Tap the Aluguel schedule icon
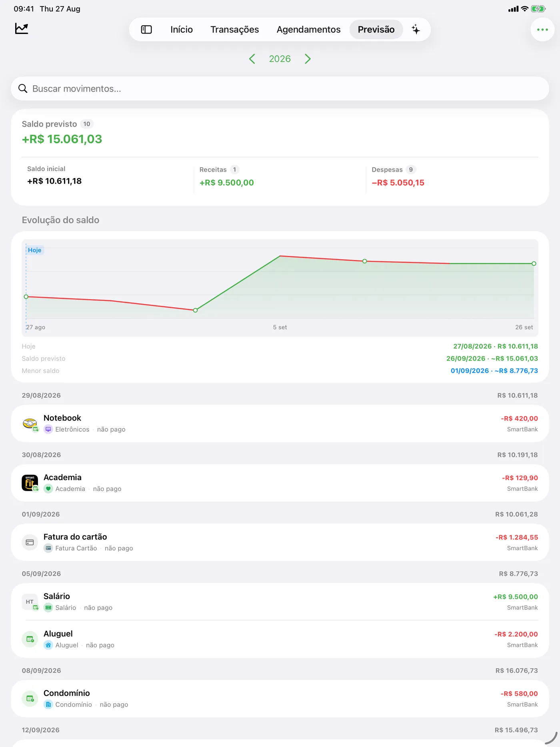 point(30,639)
